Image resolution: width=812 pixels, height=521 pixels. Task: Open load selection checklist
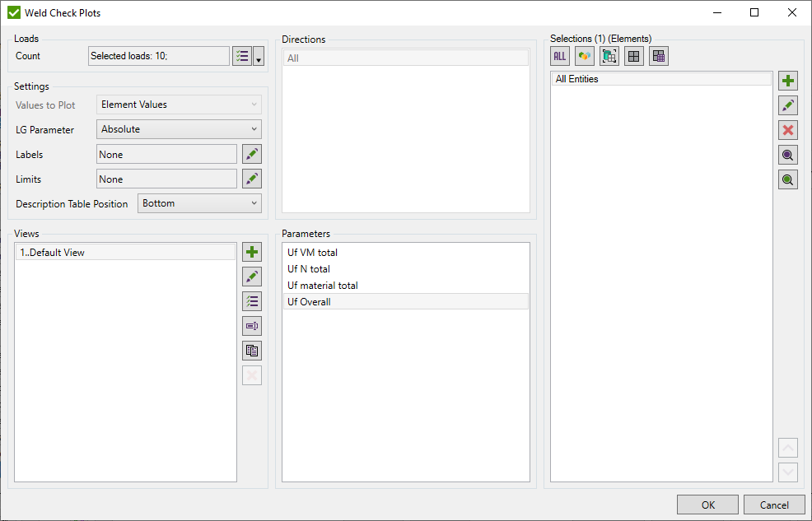pos(242,55)
